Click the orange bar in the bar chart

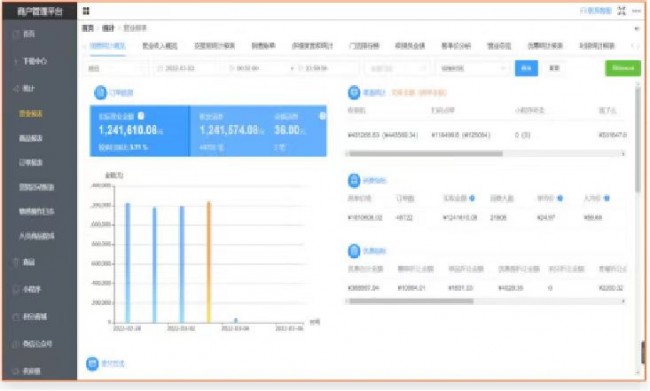(x=209, y=262)
